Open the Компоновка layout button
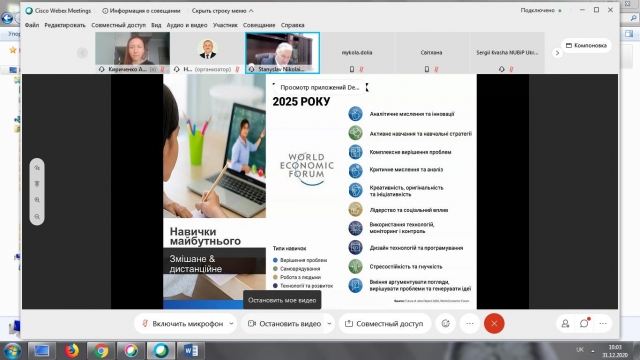640x360 pixels. [586, 45]
